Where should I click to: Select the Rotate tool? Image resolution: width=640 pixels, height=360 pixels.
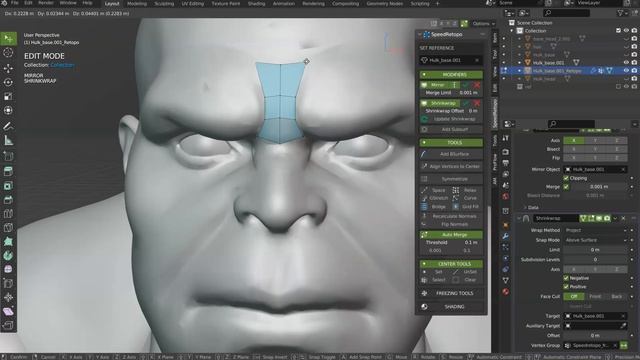pos(8,82)
